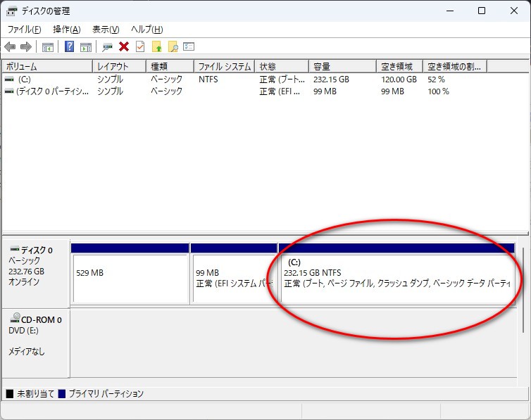
Task: Click the properties checkmark page icon
Action: (x=140, y=46)
